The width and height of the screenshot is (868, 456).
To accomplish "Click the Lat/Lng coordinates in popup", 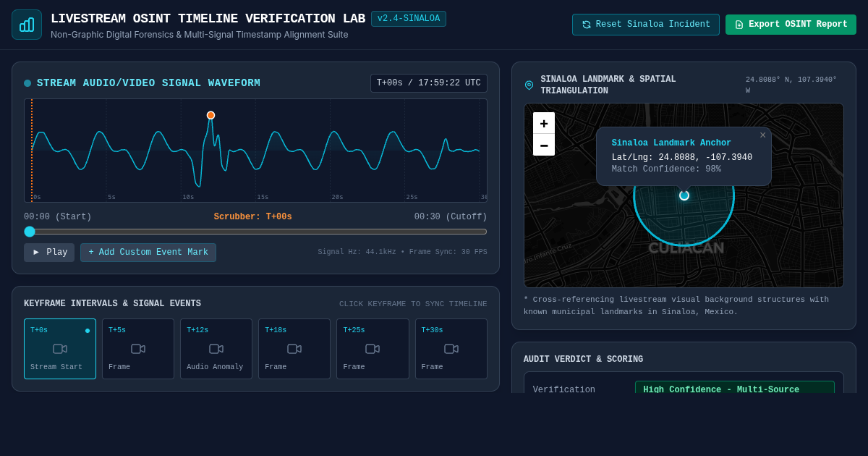I will 682,158.
